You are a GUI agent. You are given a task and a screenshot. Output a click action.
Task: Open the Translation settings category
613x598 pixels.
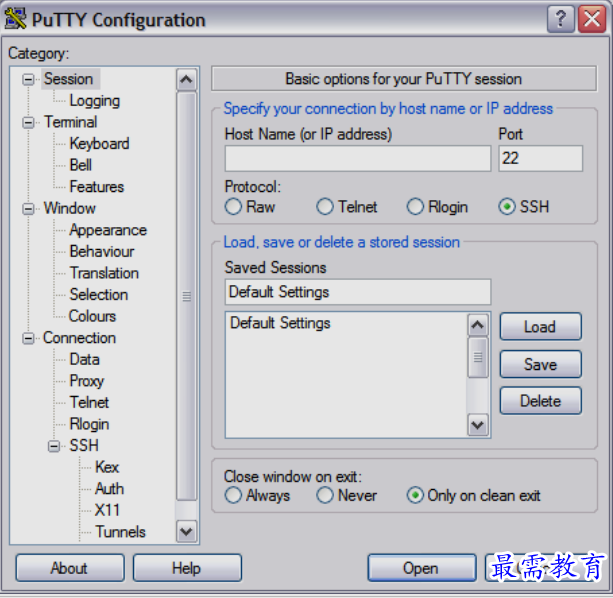[104, 273]
